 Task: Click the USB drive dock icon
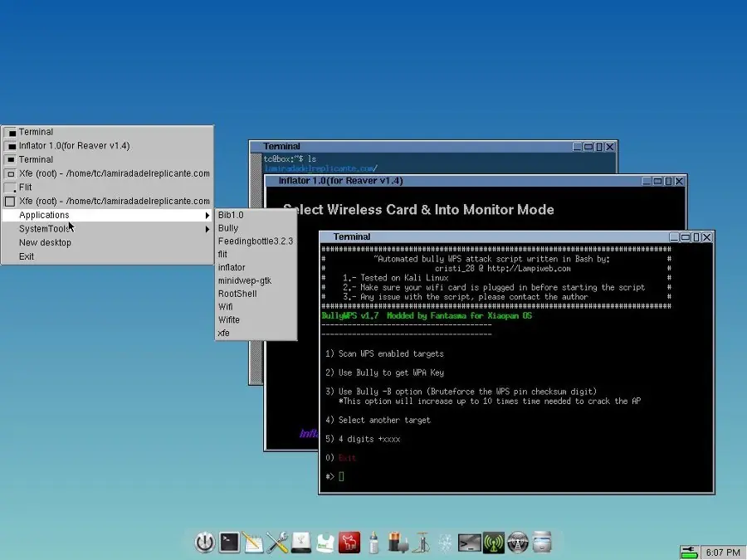(301, 543)
